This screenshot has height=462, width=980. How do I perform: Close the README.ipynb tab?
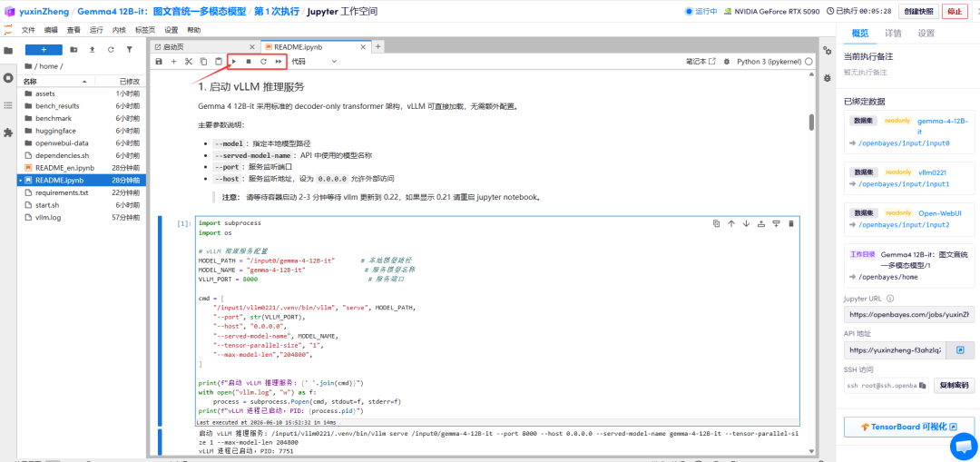(365, 47)
